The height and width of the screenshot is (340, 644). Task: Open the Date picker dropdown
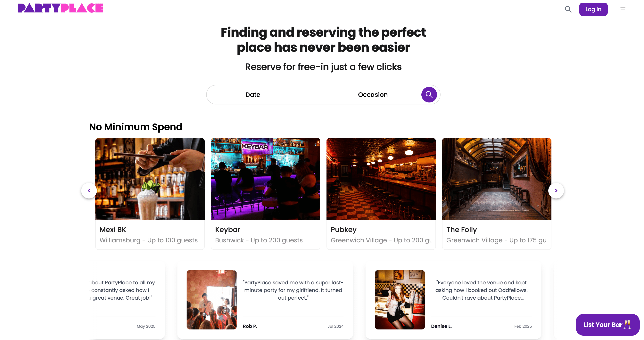pyautogui.click(x=253, y=95)
